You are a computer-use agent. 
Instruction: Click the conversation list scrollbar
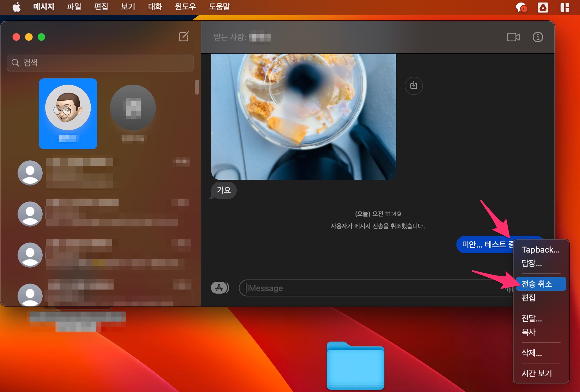click(x=197, y=87)
